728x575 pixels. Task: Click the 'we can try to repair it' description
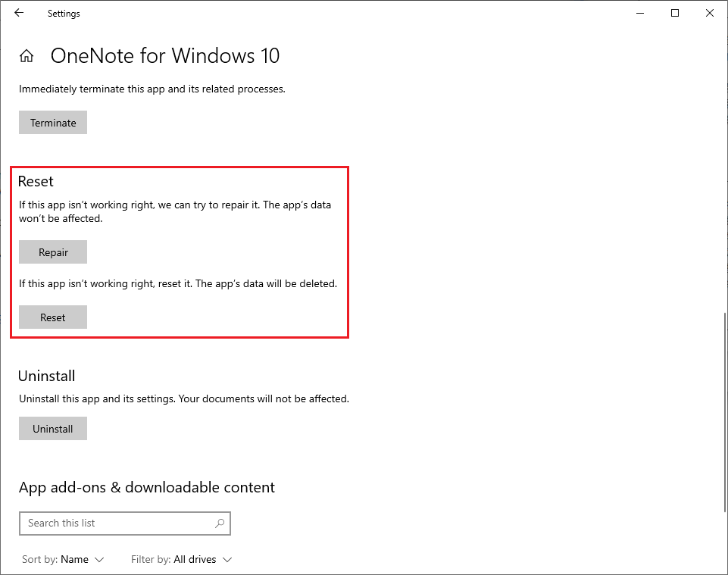tap(175, 211)
